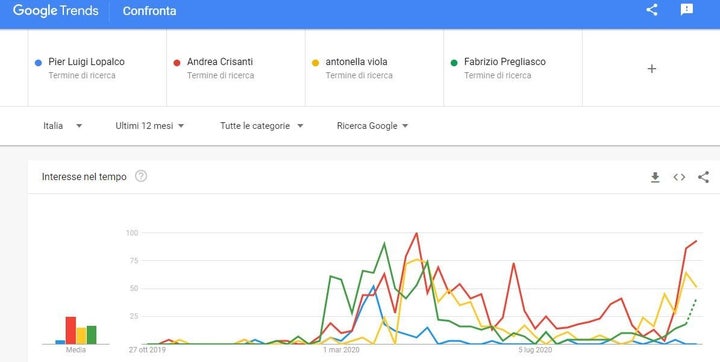Image resolution: width=720 pixels, height=362 pixels.
Task: Click the Google Trends logo
Action: click(56, 11)
